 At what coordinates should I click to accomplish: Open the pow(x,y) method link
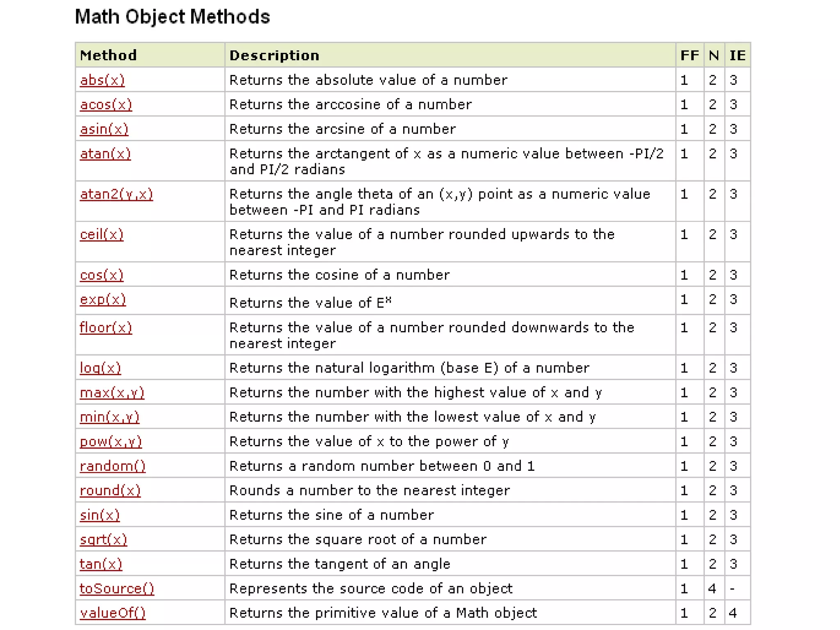pos(111,442)
